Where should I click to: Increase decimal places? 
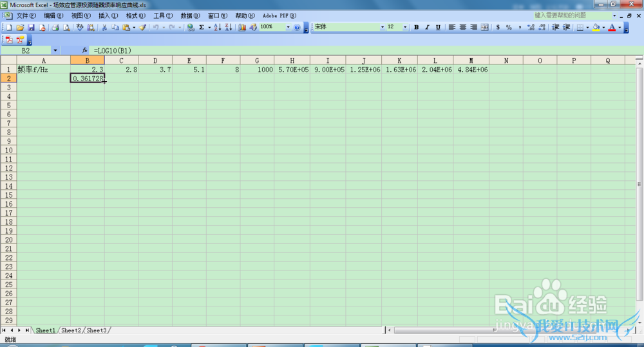[531, 27]
